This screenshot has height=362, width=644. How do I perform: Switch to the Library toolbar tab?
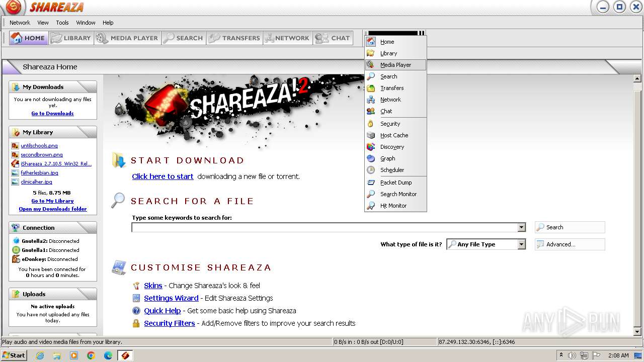tap(71, 38)
